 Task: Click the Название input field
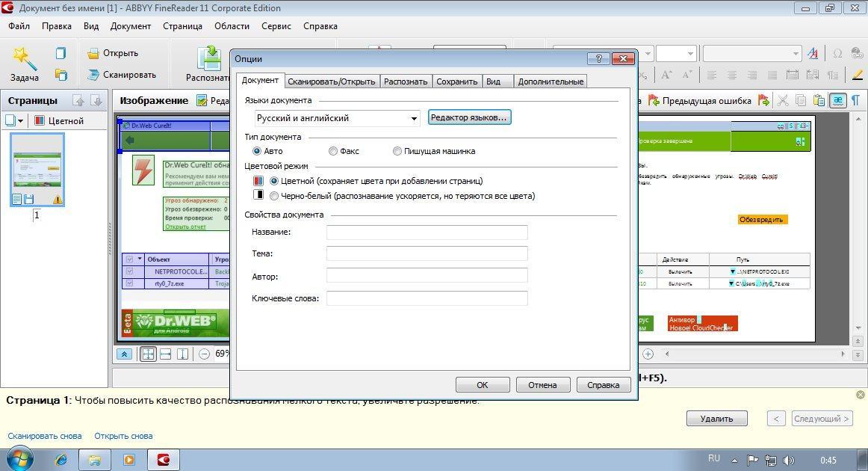[x=427, y=233]
